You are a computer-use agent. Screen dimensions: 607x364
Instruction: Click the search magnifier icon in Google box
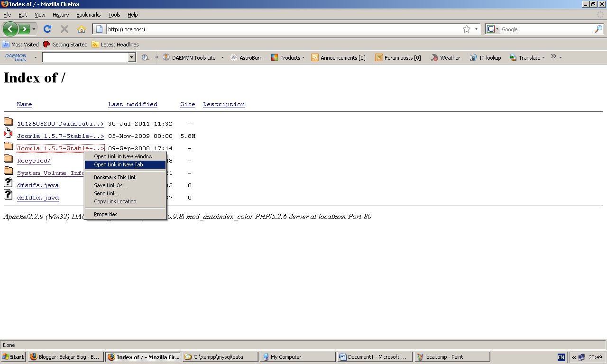[598, 29]
